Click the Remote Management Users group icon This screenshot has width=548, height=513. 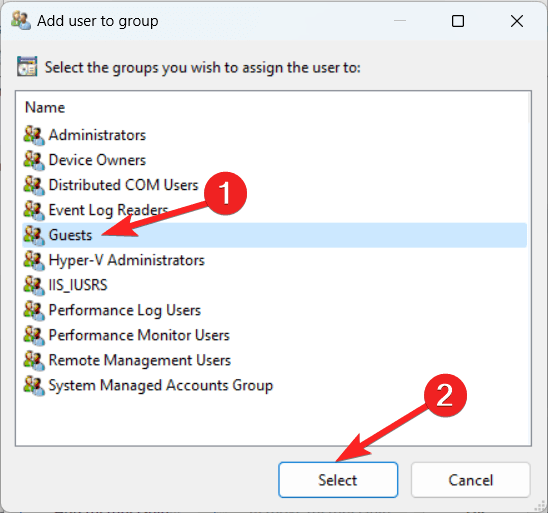tap(34, 360)
